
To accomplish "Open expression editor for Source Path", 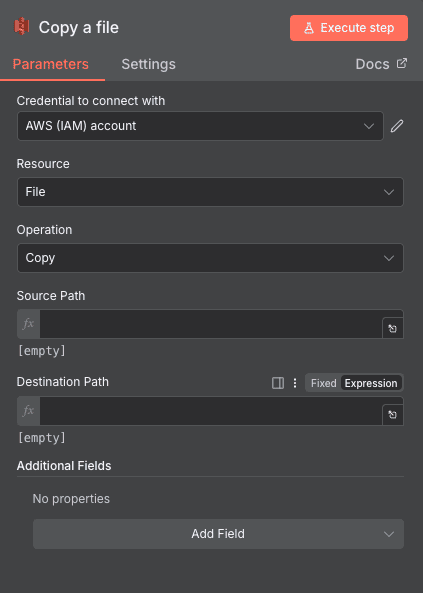I will (x=392, y=328).
